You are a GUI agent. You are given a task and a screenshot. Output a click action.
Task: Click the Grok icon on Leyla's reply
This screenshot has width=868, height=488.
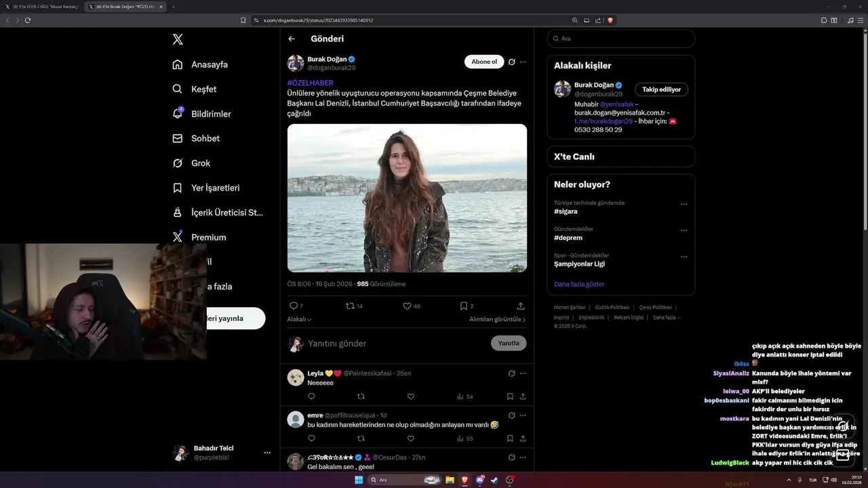[512, 373]
